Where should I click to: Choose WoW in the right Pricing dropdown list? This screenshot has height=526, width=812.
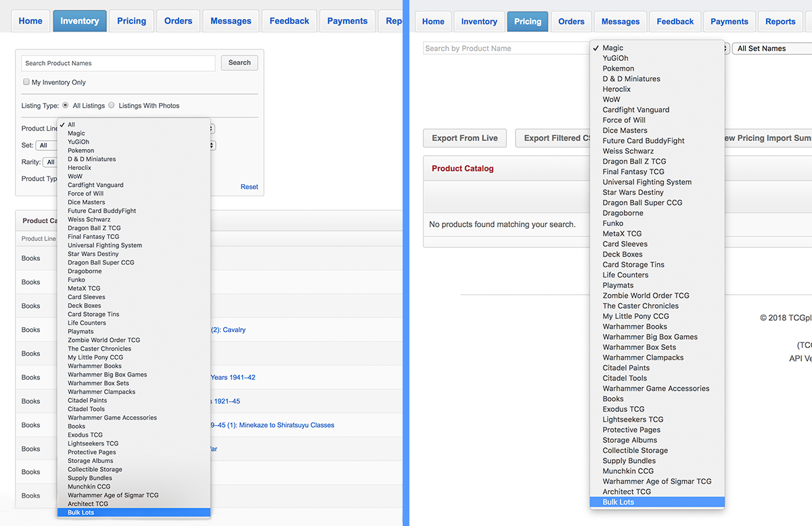[657, 100]
